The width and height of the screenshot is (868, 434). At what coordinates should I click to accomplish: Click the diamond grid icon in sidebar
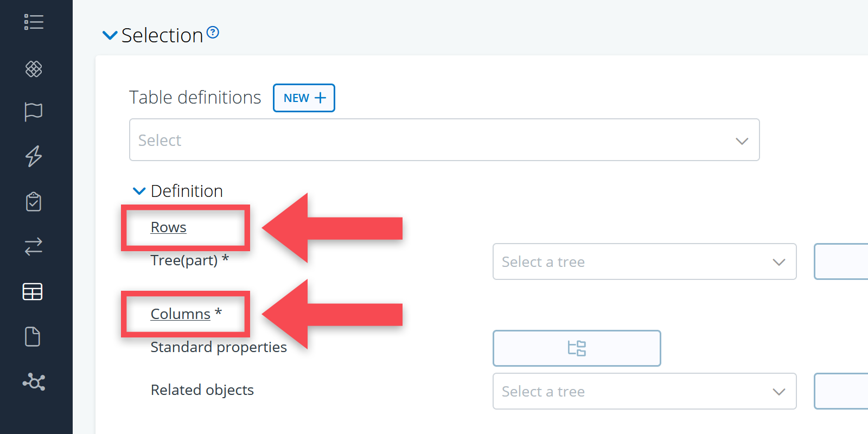tap(34, 69)
